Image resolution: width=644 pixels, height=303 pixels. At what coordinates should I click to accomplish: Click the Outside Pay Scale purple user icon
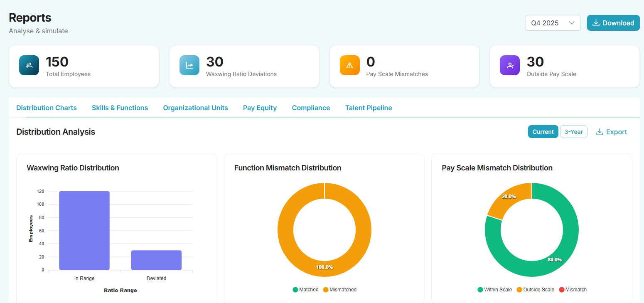pyautogui.click(x=510, y=65)
